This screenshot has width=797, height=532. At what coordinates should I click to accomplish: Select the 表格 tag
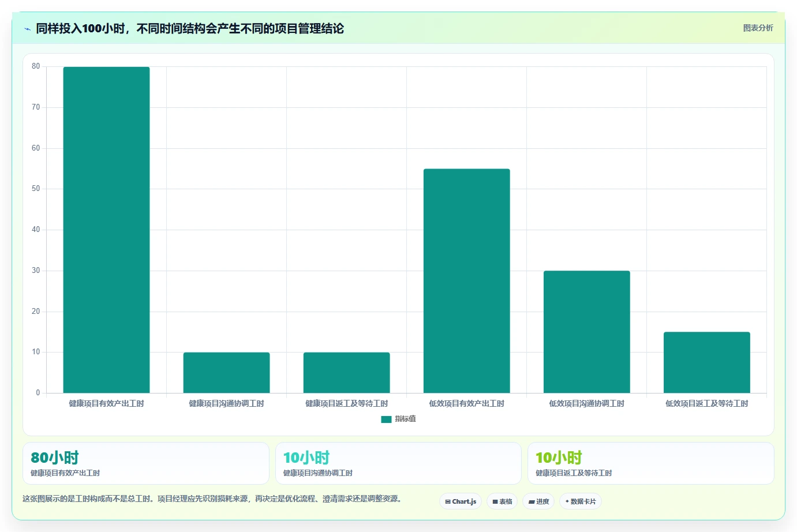click(502, 501)
